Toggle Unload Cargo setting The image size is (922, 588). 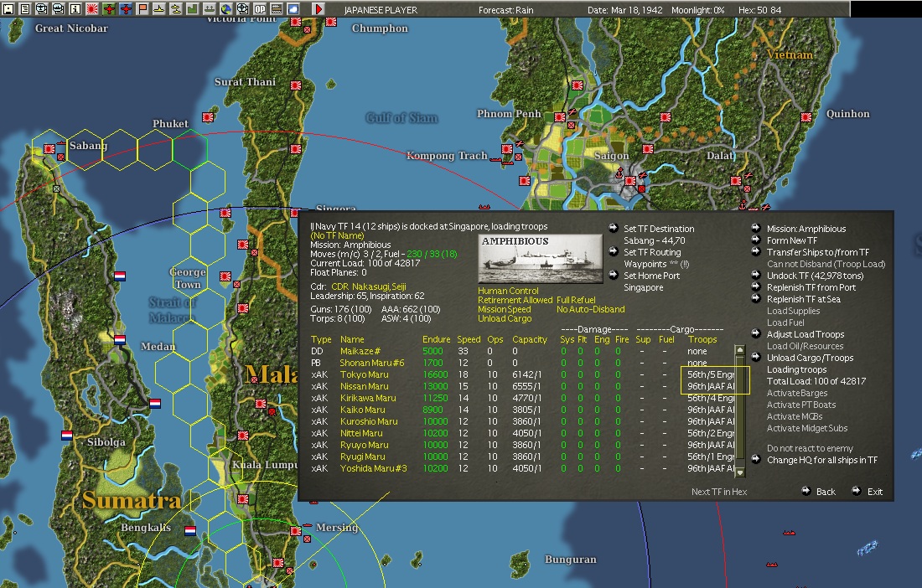pos(505,319)
